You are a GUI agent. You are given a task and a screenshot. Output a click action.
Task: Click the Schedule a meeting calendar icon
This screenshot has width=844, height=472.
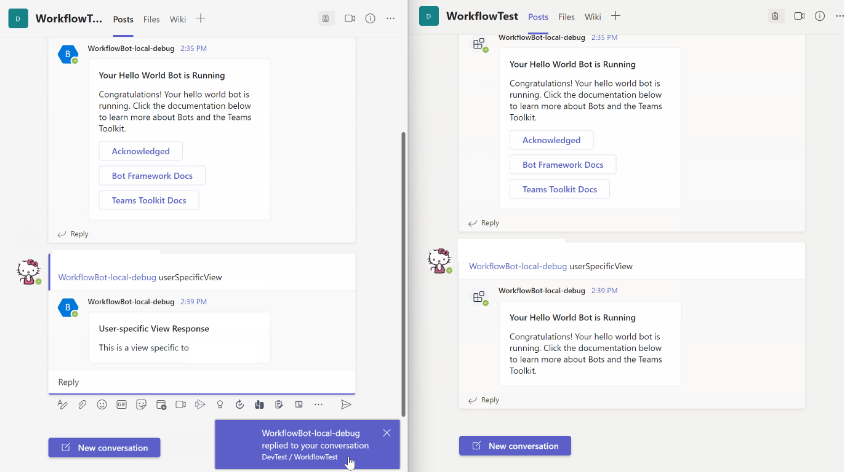pos(161,405)
